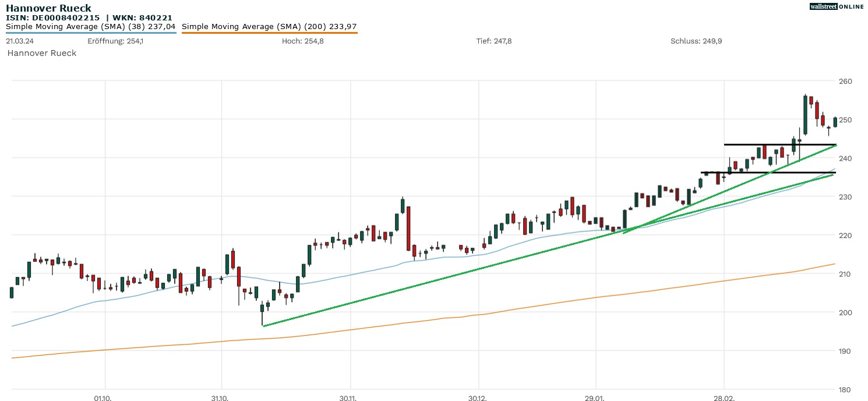Select the ISIN and WKN text line
This screenshot has width=868, height=401.
pyautogui.click(x=89, y=18)
